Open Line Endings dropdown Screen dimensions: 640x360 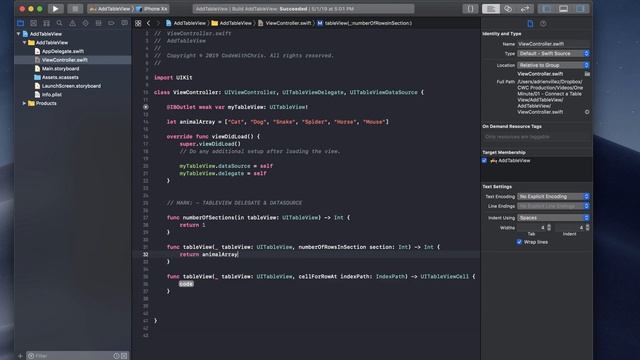(x=553, y=206)
